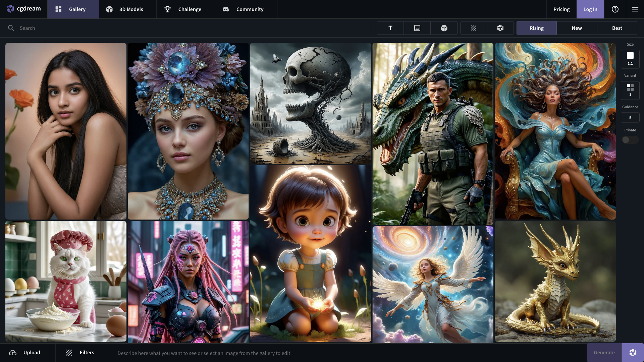Click the 3D Models cube icon

(109, 9)
